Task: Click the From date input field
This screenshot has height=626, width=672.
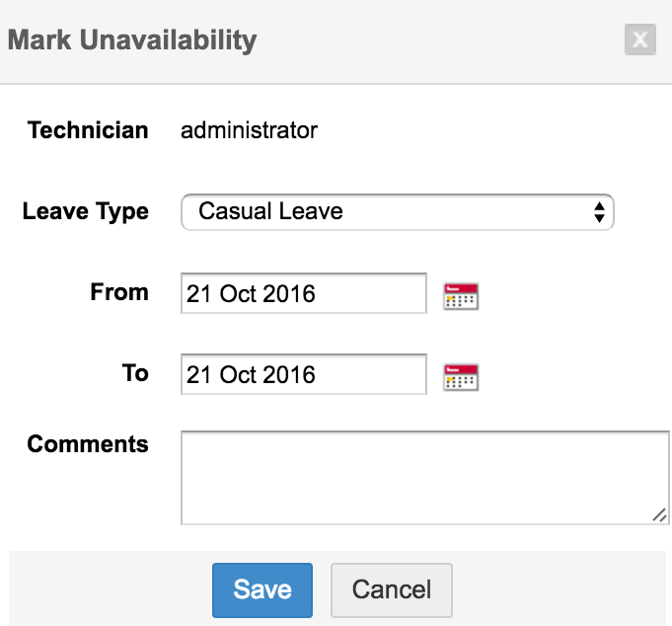Action: point(303,293)
